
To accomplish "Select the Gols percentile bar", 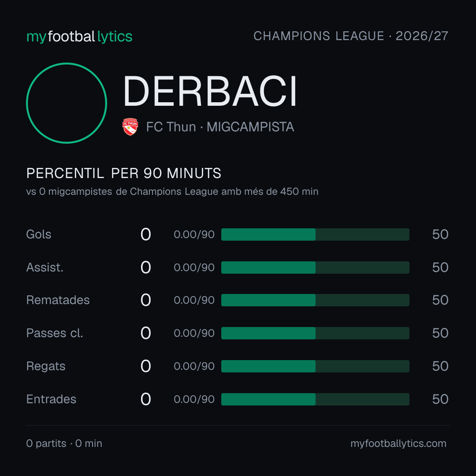I will tap(315, 234).
